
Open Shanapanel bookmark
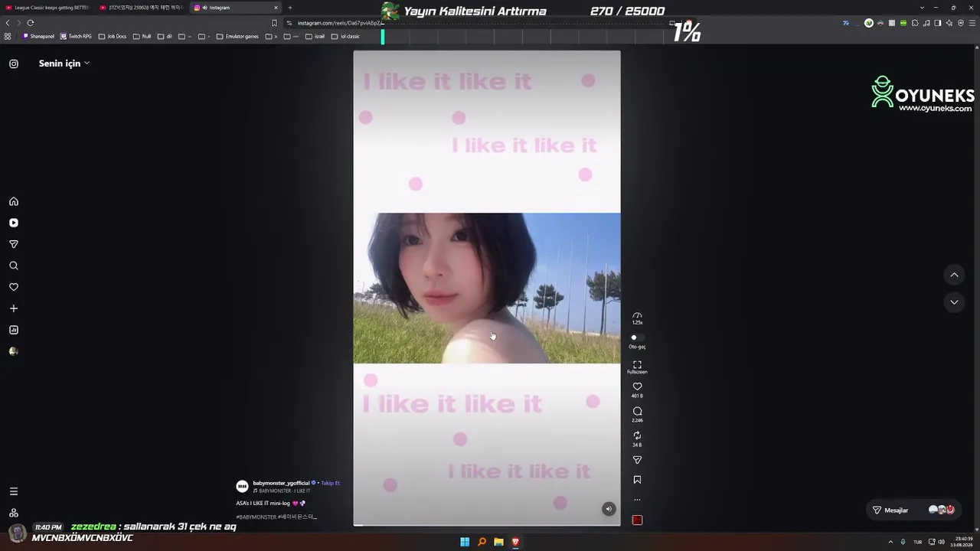click(38, 36)
